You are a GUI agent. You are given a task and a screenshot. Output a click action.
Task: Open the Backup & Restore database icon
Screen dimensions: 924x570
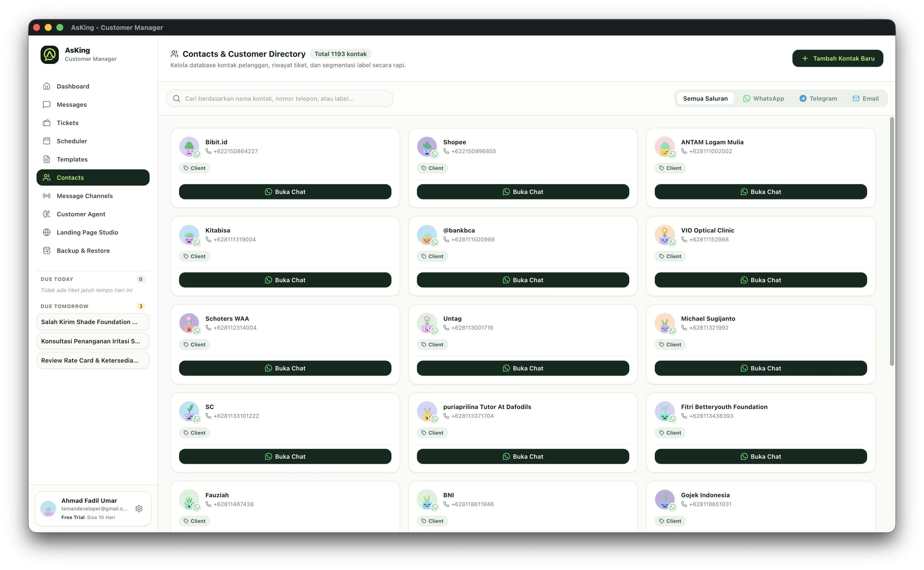47,251
